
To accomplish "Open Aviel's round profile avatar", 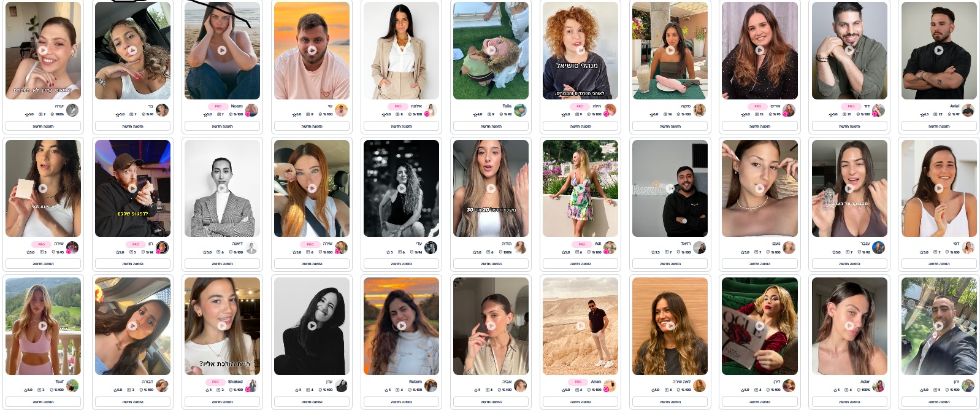I will point(968,110).
